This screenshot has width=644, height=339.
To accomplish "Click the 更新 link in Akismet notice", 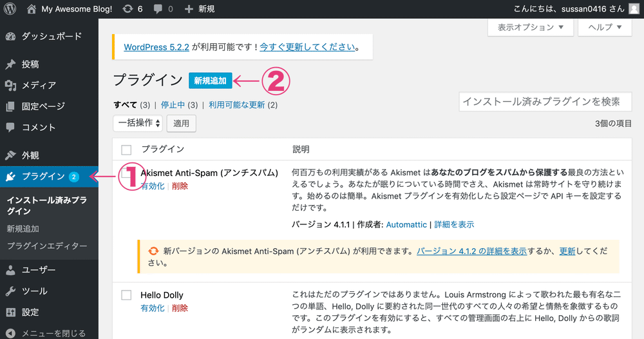I will click(567, 251).
